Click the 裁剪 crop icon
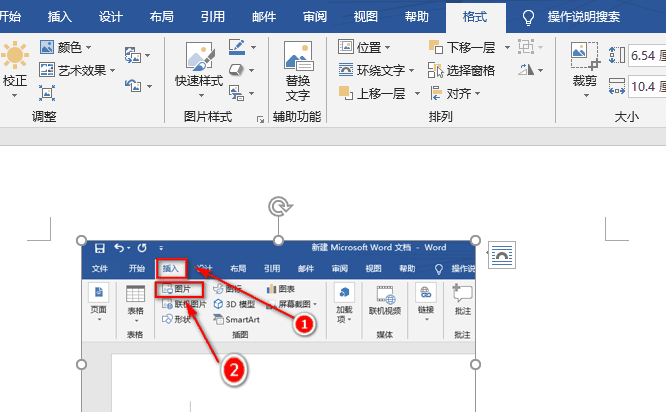This screenshot has height=412, width=666. (584, 56)
